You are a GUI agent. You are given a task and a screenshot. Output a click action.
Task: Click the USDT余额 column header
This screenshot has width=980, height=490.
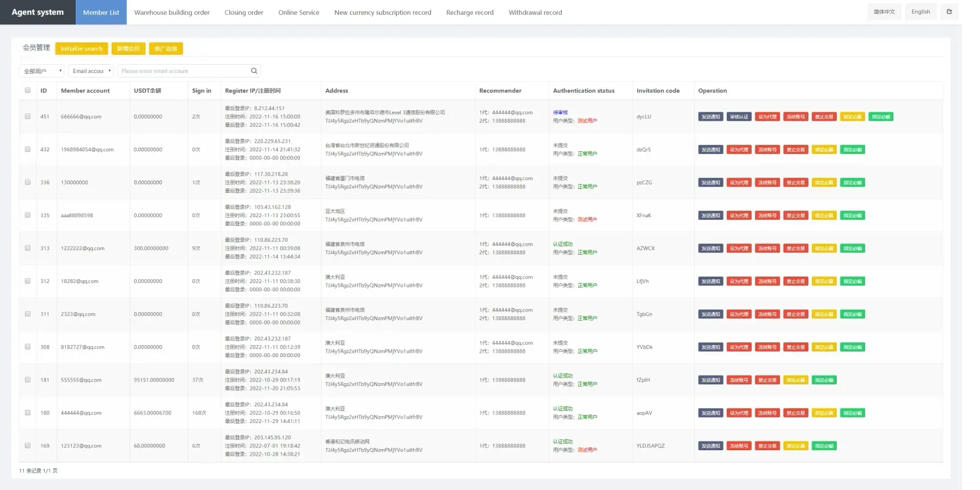click(148, 90)
